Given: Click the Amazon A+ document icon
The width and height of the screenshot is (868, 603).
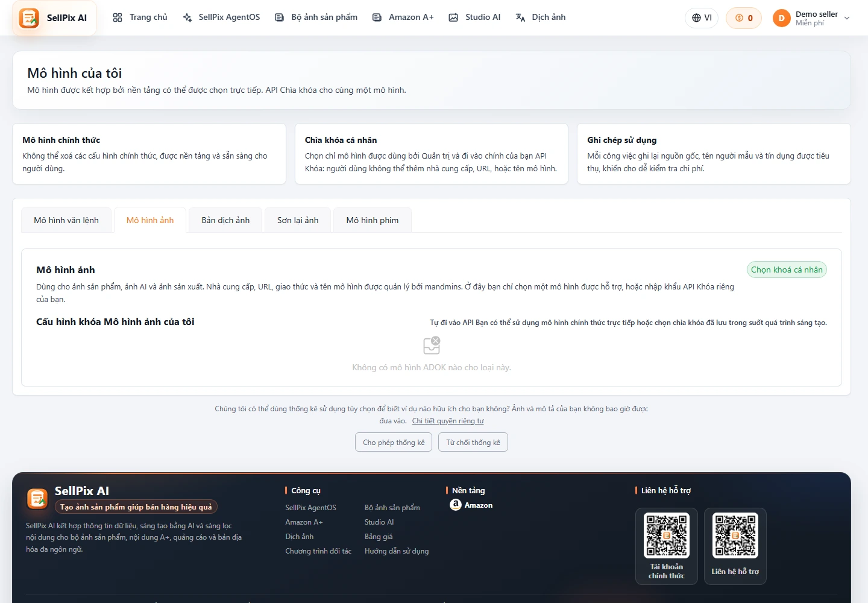Looking at the screenshot, I should [x=377, y=17].
